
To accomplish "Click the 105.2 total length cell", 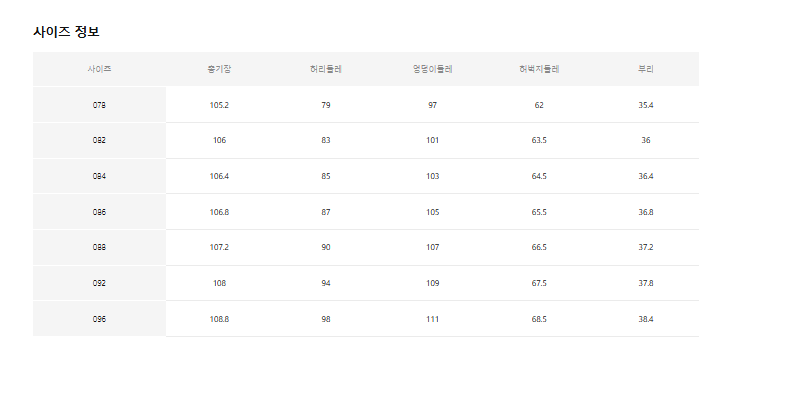I will [x=219, y=105].
